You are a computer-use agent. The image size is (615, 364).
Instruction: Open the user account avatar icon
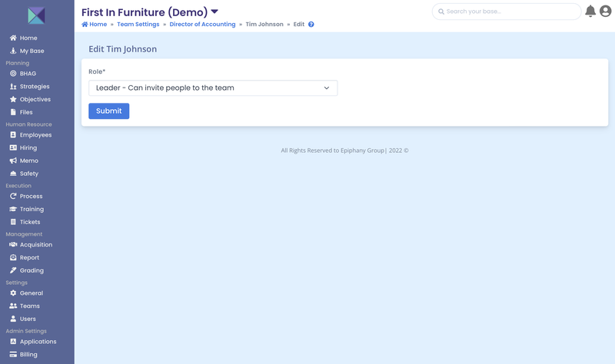pyautogui.click(x=606, y=12)
